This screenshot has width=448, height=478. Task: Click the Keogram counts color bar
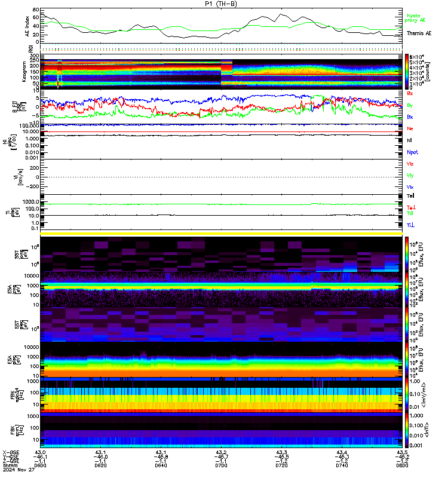pos(407,71)
